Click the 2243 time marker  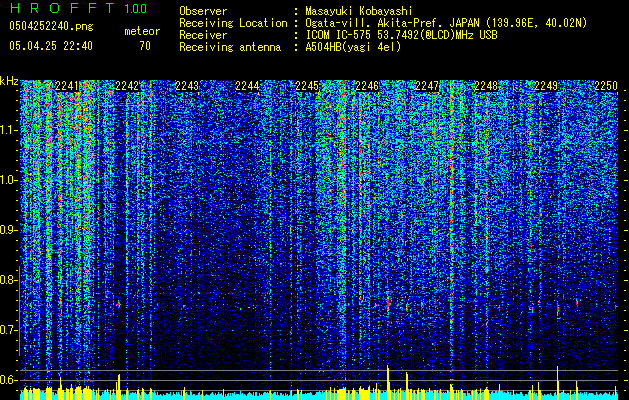187,86
